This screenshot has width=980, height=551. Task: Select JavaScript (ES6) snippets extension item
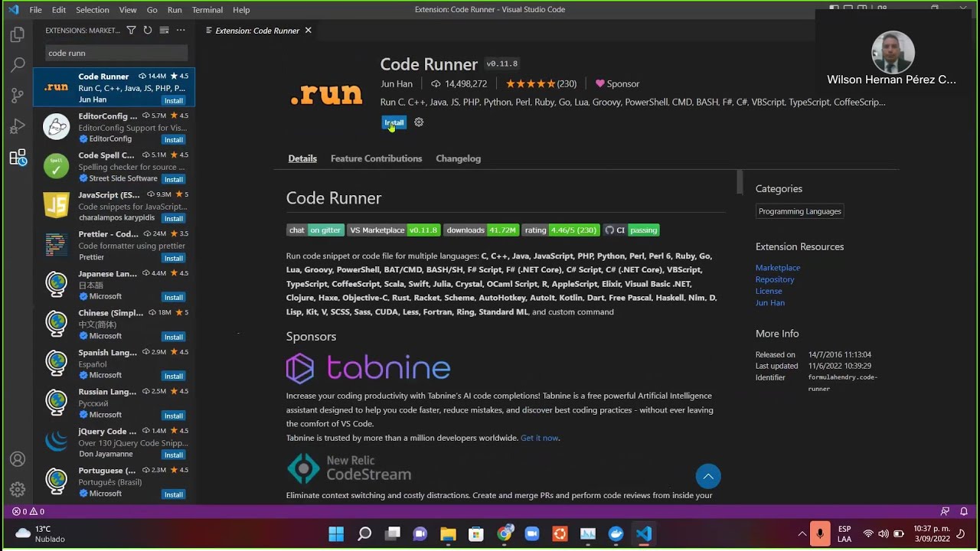coord(114,206)
